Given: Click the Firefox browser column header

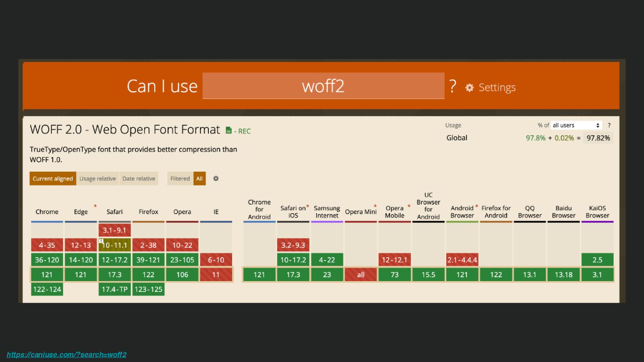Looking at the screenshot, I should coord(148,212).
